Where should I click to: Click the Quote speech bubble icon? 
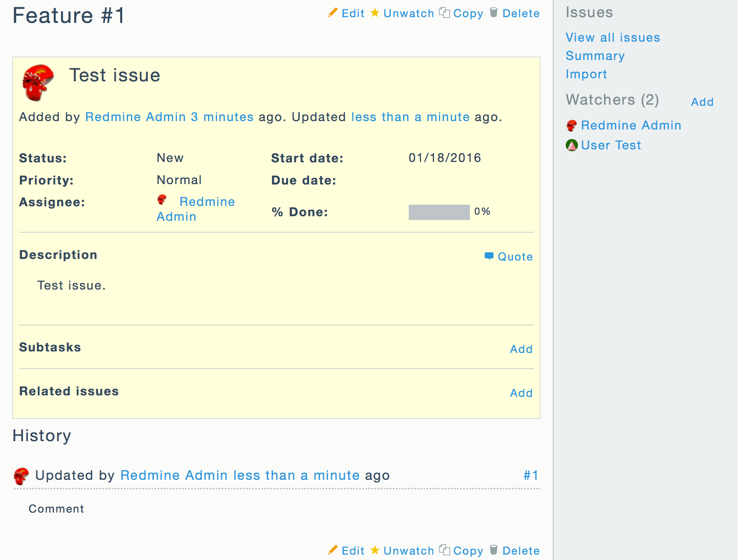pyautogui.click(x=489, y=256)
